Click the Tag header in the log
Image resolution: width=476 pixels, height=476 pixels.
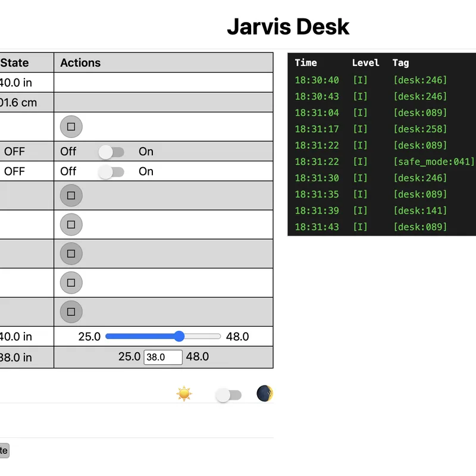pos(400,63)
